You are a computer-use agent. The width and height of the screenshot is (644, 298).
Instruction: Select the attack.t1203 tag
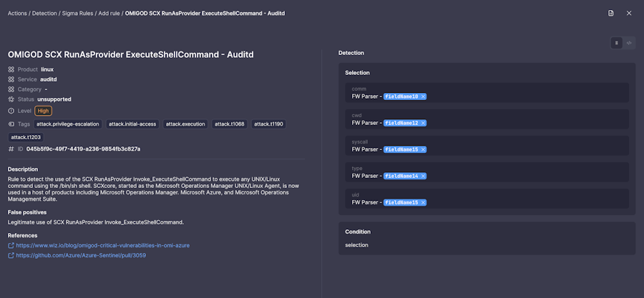tap(26, 137)
